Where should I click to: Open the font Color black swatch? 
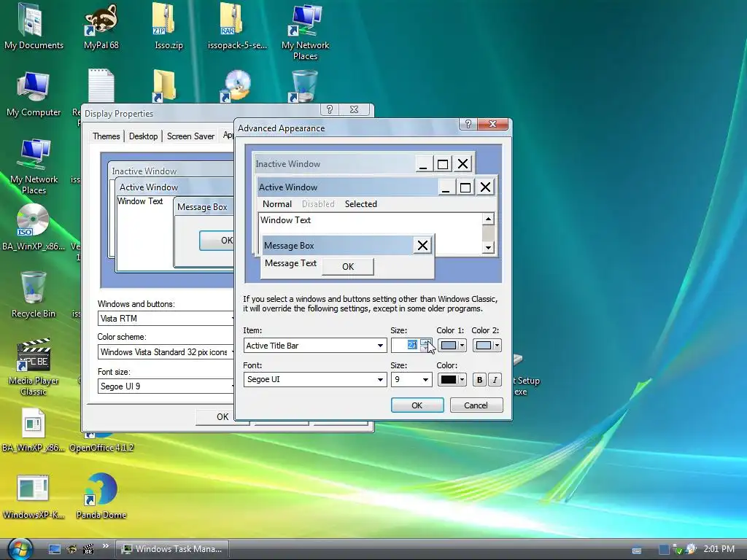pyautogui.click(x=452, y=379)
